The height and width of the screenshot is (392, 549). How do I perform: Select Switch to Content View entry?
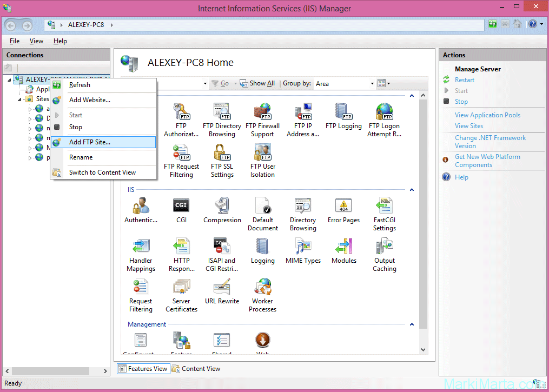click(104, 172)
